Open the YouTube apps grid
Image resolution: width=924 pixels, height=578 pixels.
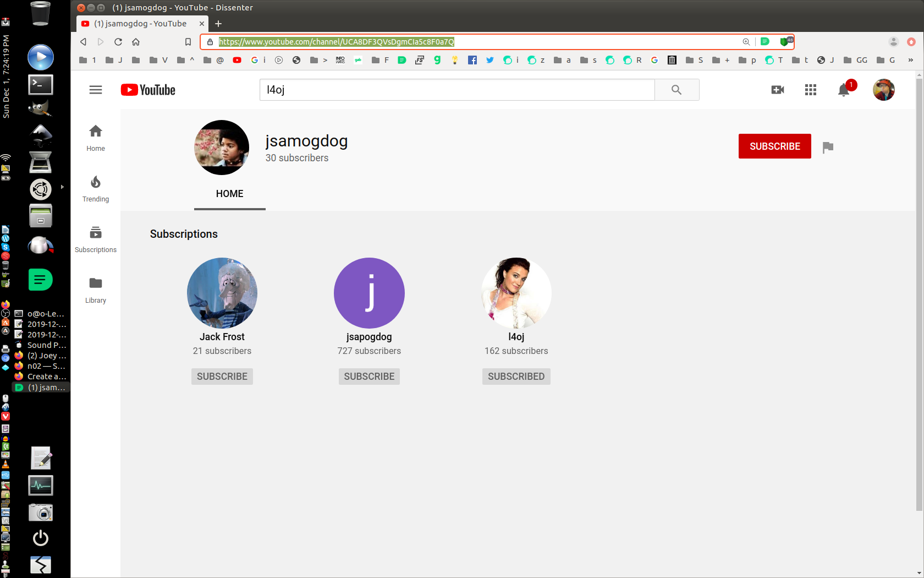click(811, 90)
